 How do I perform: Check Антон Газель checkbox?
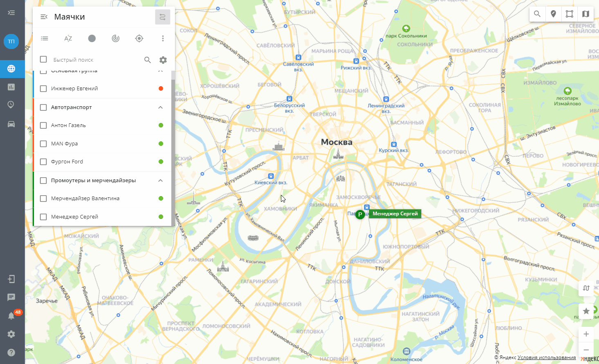[x=43, y=125]
